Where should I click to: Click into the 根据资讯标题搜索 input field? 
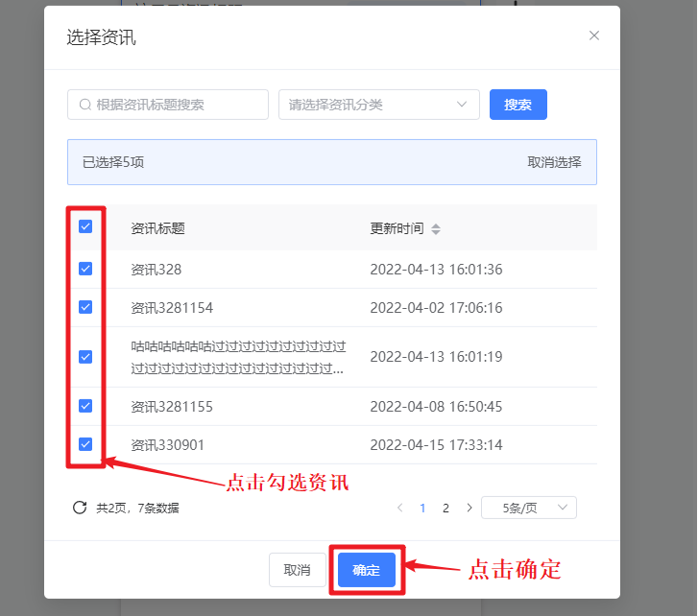(x=168, y=105)
